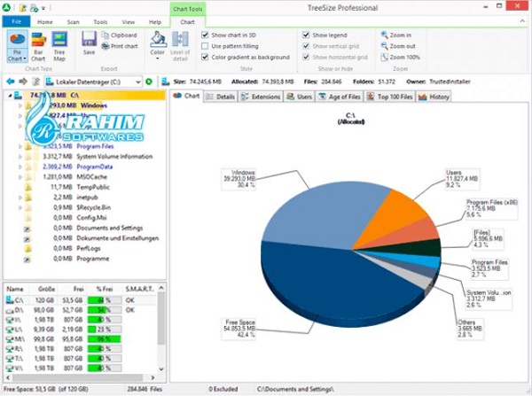The height and width of the screenshot is (396, 532).
Task: Click Zoom in
Action: (396, 35)
